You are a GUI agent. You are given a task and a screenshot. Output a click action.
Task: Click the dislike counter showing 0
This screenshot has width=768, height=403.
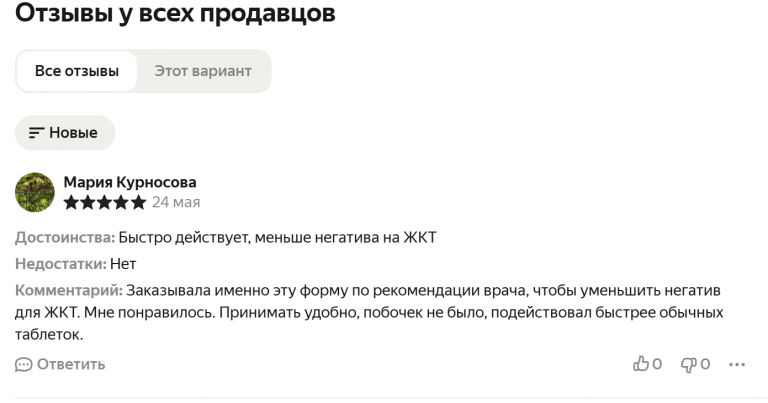(705, 364)
